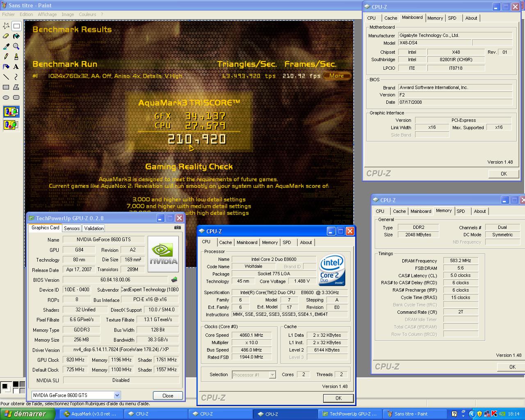Pick the Eraser tool in Paint
525x420 pixels.
[x=6, y=36]
